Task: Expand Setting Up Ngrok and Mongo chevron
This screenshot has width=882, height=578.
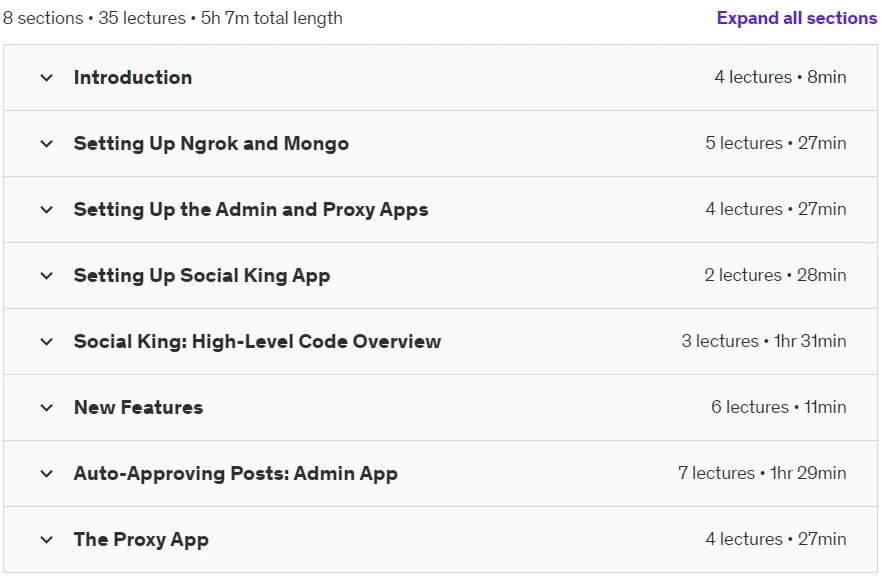Action: pyautogui.click(x=47, y=144)
